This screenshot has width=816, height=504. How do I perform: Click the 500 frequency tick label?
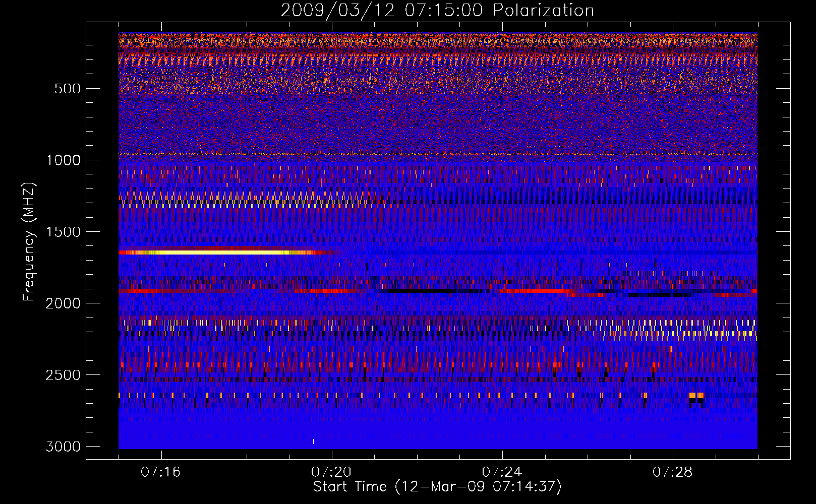[68, 89]
